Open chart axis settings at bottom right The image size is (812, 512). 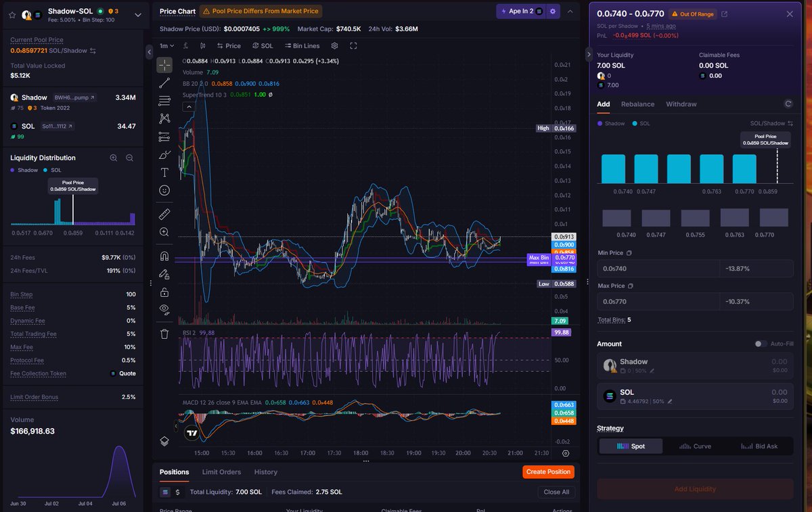tap(566, 453)
